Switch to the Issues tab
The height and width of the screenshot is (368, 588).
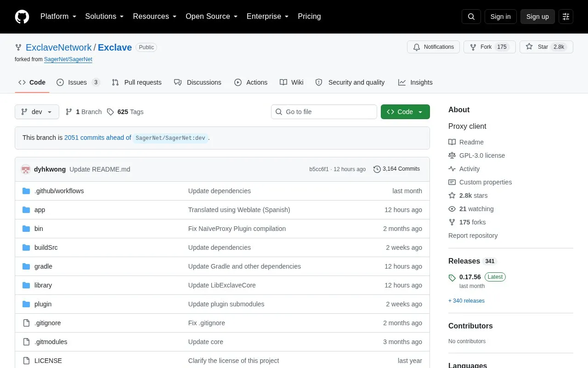(78, 82)
